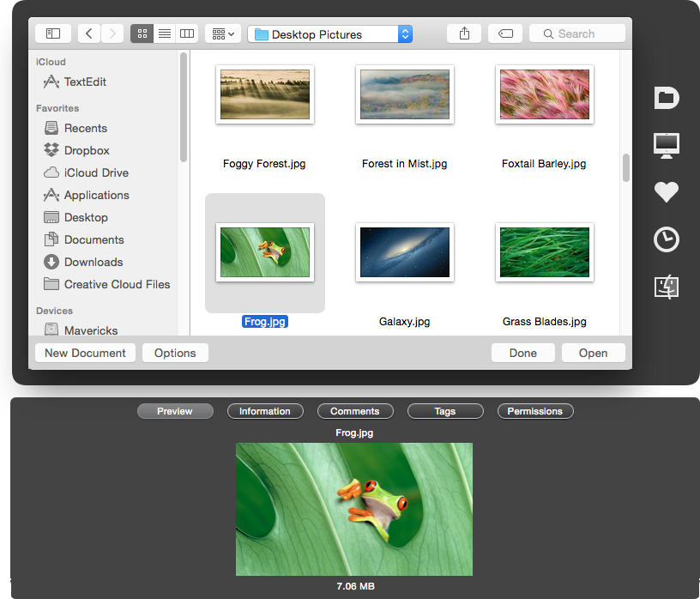Open Desktop folder in sidebar
Image resolution: width=700 pixels, height=599 pixels.
75,217
